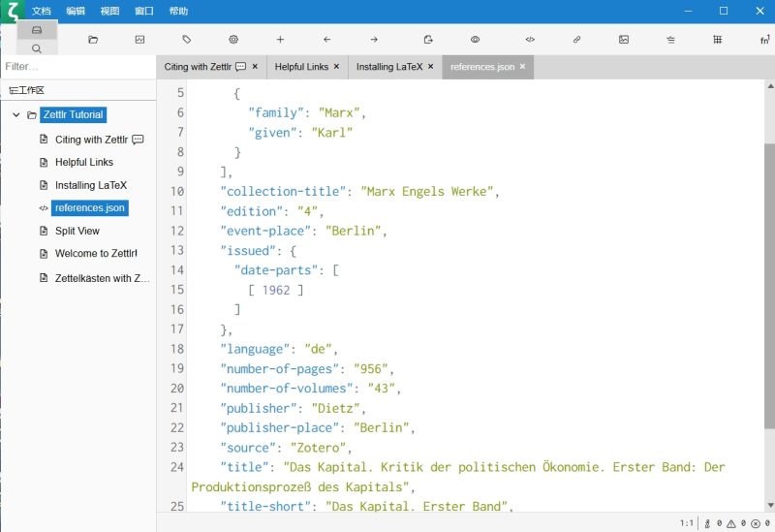
Task: Open the 编辑 menu
Action: tap(76, 11)
